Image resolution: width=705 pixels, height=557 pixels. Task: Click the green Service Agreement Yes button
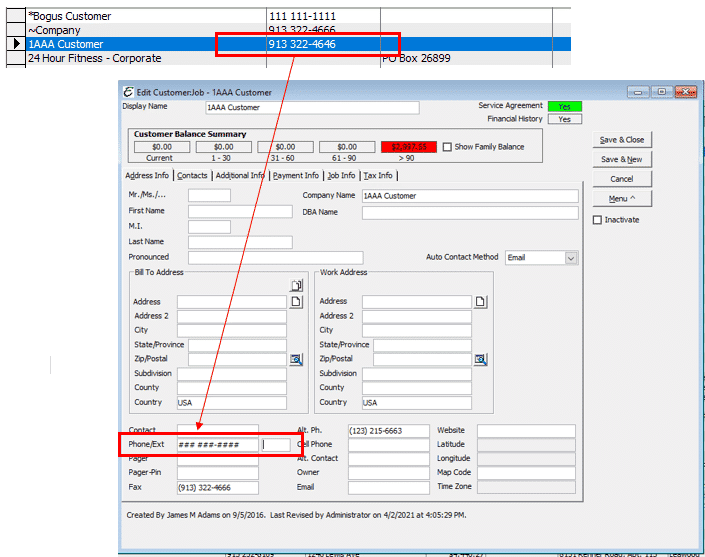[565, 107]
